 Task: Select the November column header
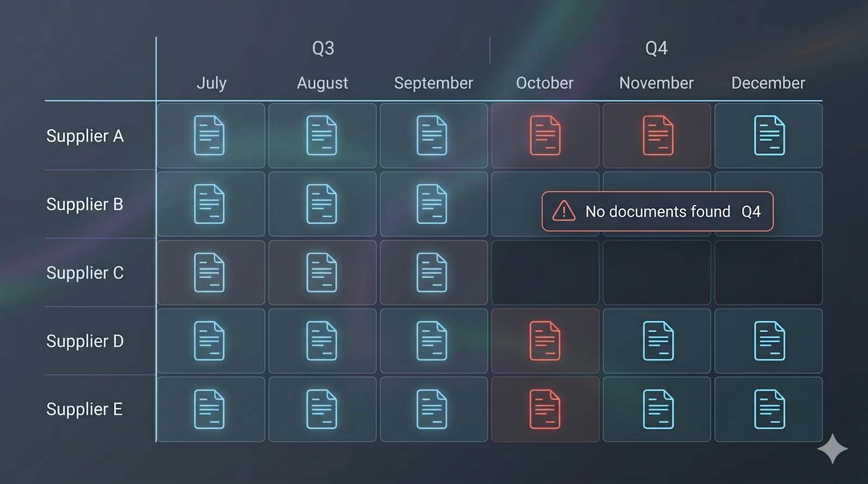tap(656, 83)
